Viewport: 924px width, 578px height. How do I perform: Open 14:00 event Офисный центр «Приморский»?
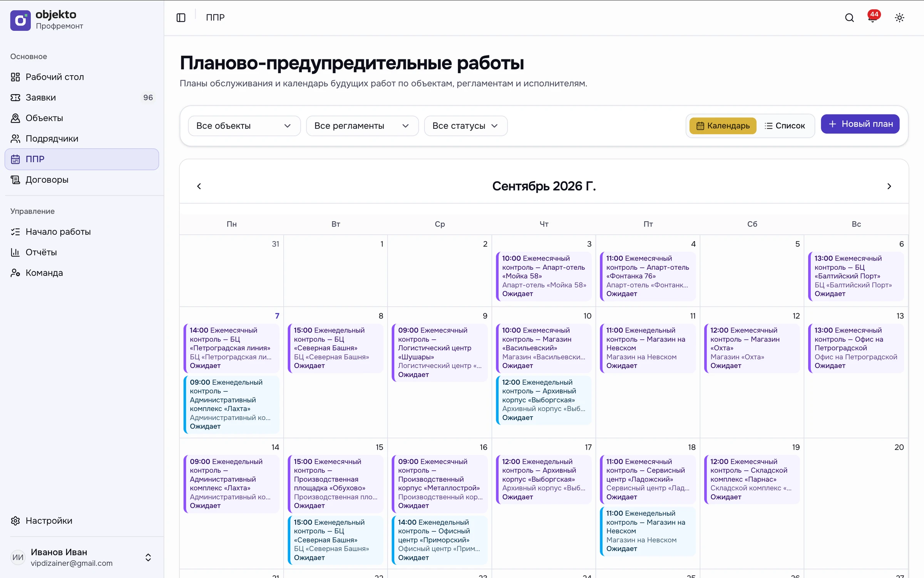pyautogui.click(x=440, y=540)
